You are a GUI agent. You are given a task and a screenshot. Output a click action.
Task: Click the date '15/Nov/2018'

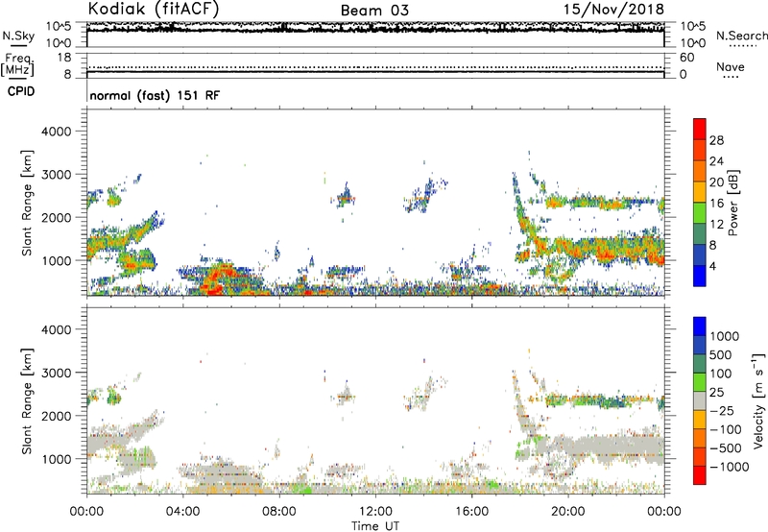[x=613, y=10]
